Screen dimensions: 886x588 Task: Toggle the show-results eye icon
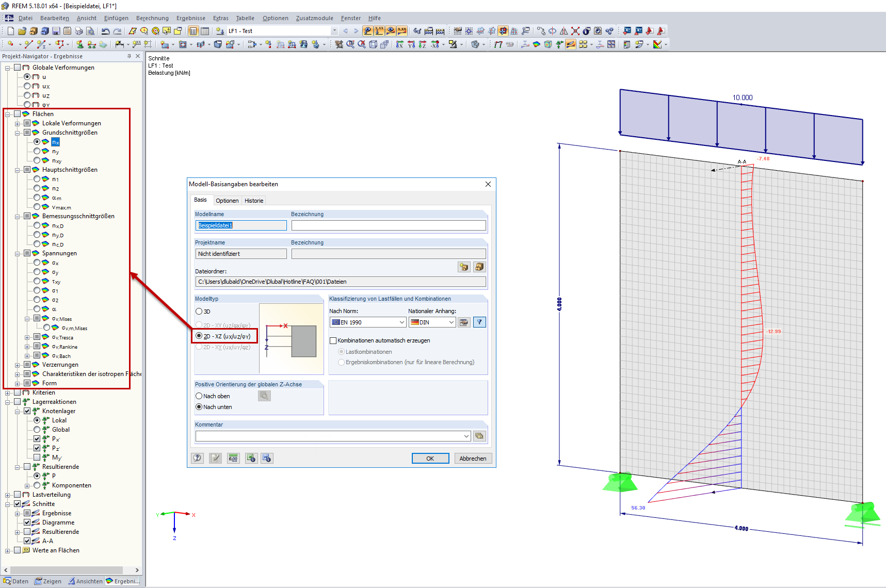[x=391, y=31]
